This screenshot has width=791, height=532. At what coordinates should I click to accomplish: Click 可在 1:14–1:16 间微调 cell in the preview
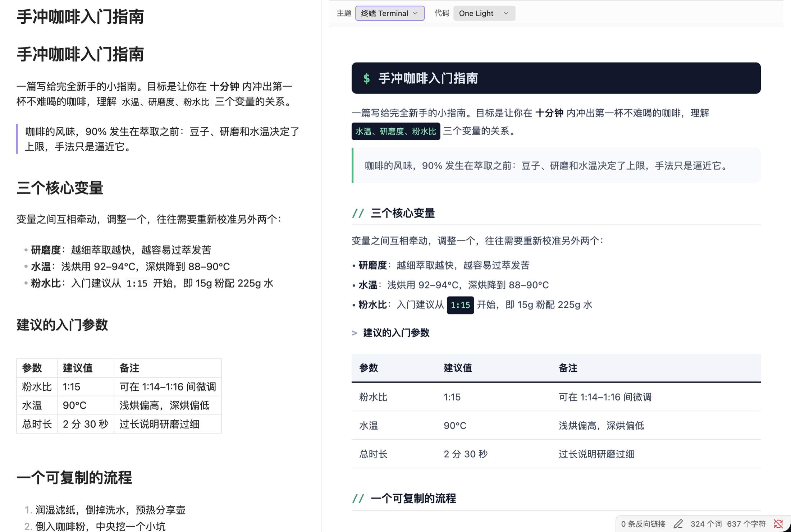point(605,397)
